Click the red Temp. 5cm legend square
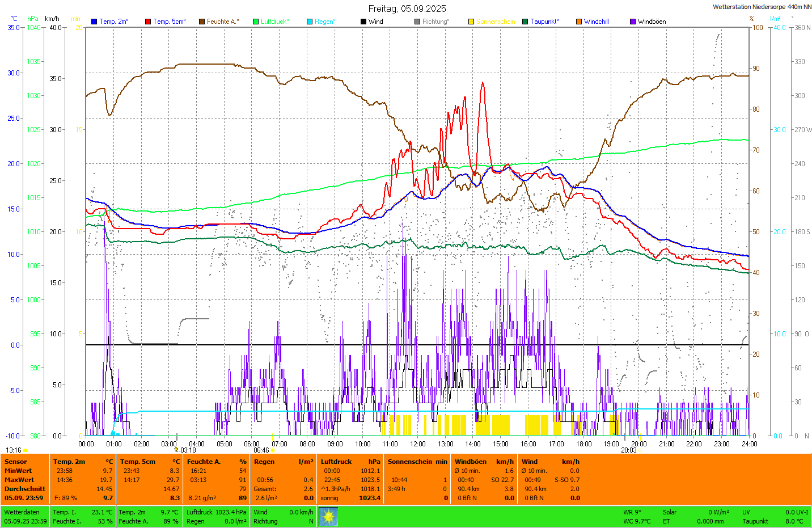This screenshot has height=528, width=812. click(148, 22)
